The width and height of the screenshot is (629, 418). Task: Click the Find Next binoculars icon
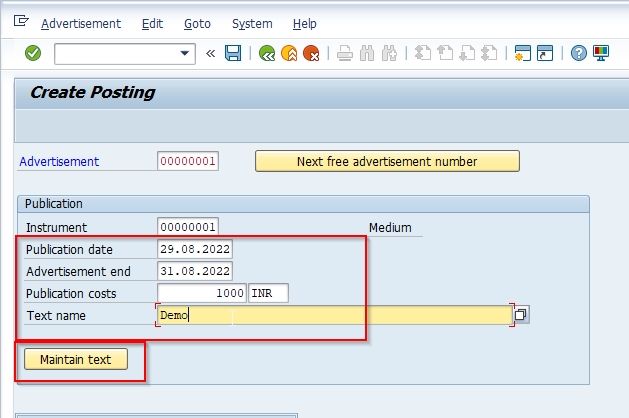[390, 53]
